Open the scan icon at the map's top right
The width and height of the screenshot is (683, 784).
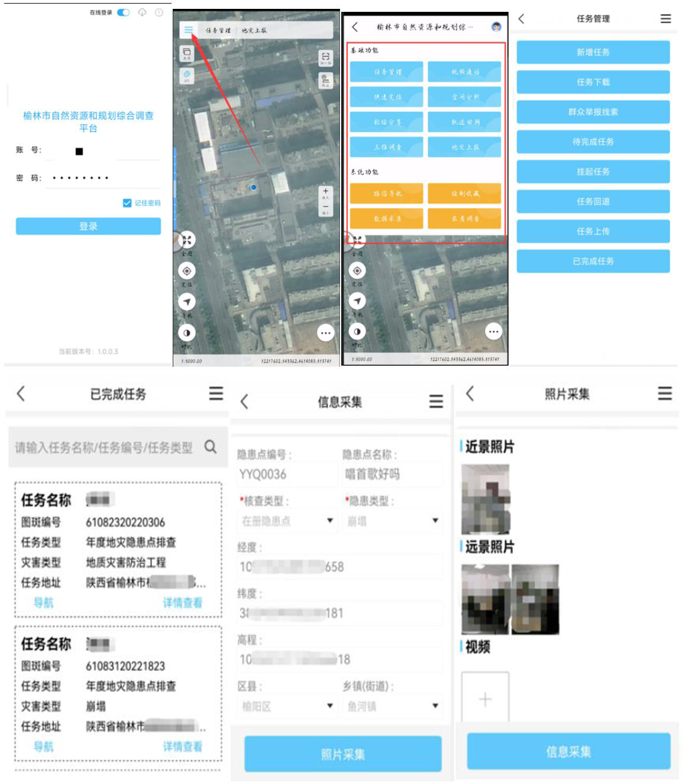pos(325,57)
